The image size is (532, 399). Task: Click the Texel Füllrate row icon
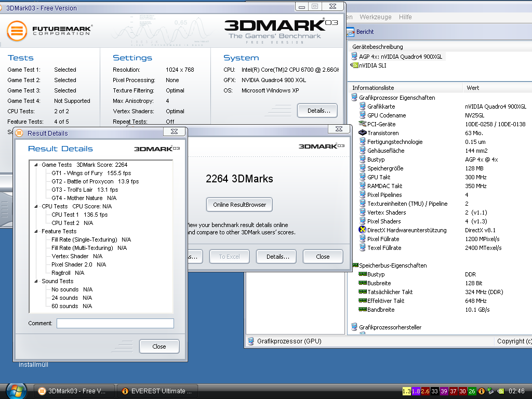(x=362, y=247)
